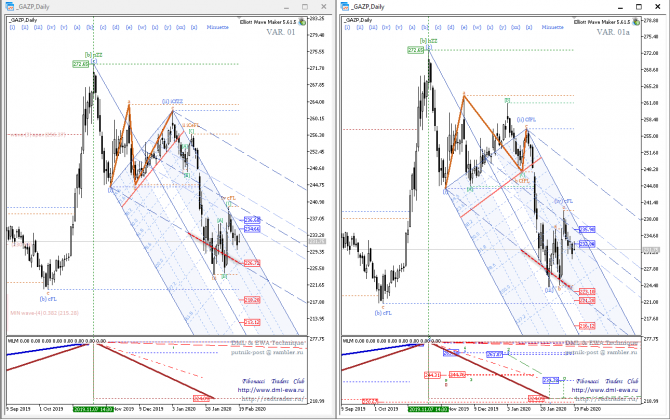Screen dimensions: 670x420
Task: Click the green 272.65 price tag in VAR. 01a chart
Action: (415, 50)
